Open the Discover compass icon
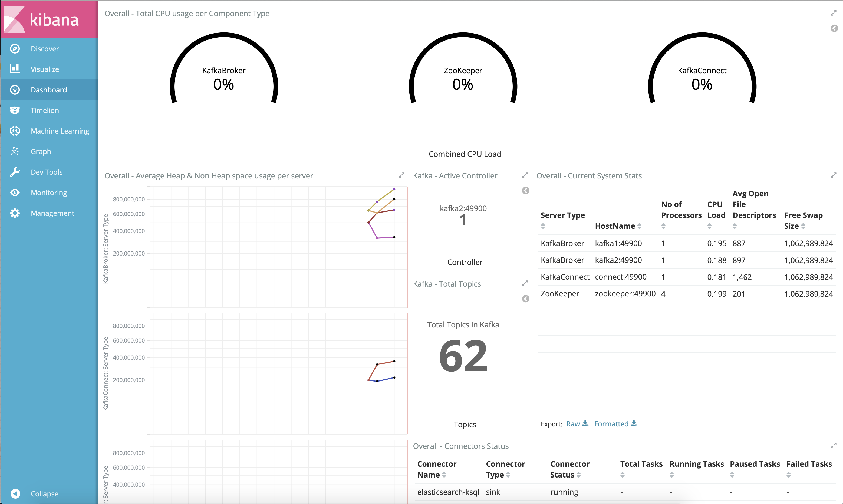843x504 pixels. pos(15,49)
